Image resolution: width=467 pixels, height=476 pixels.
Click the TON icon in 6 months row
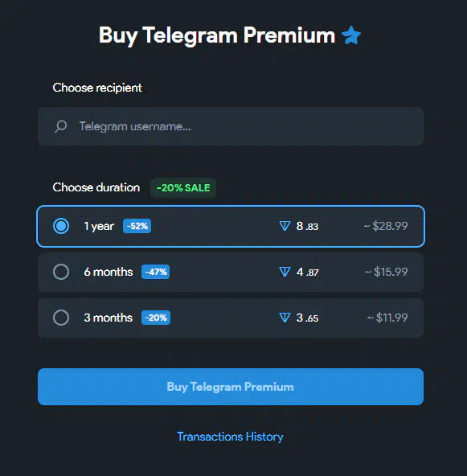coord(285,272)
